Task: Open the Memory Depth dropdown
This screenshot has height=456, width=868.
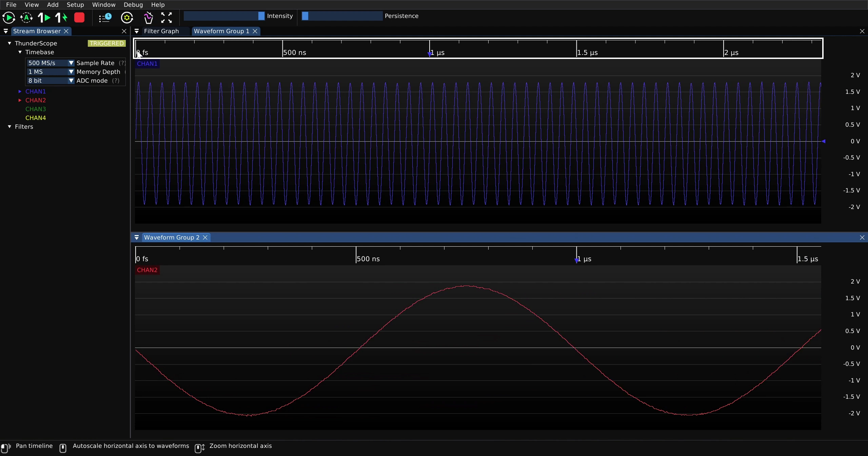Action: point(50,72)
